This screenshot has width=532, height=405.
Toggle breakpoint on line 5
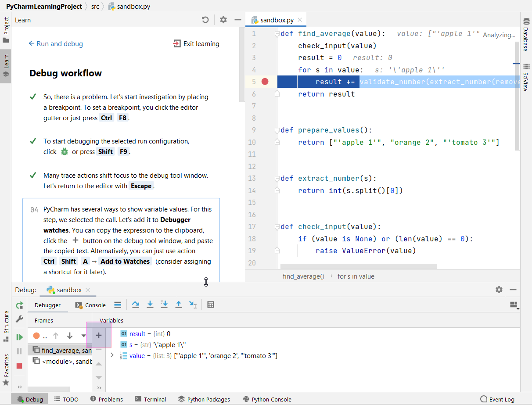click(265, 82)
